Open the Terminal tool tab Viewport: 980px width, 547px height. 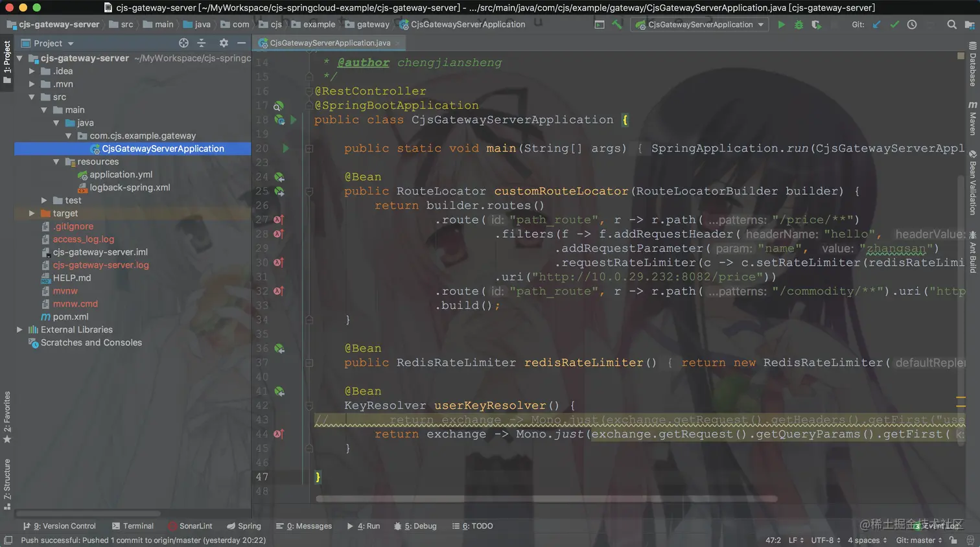133,526
